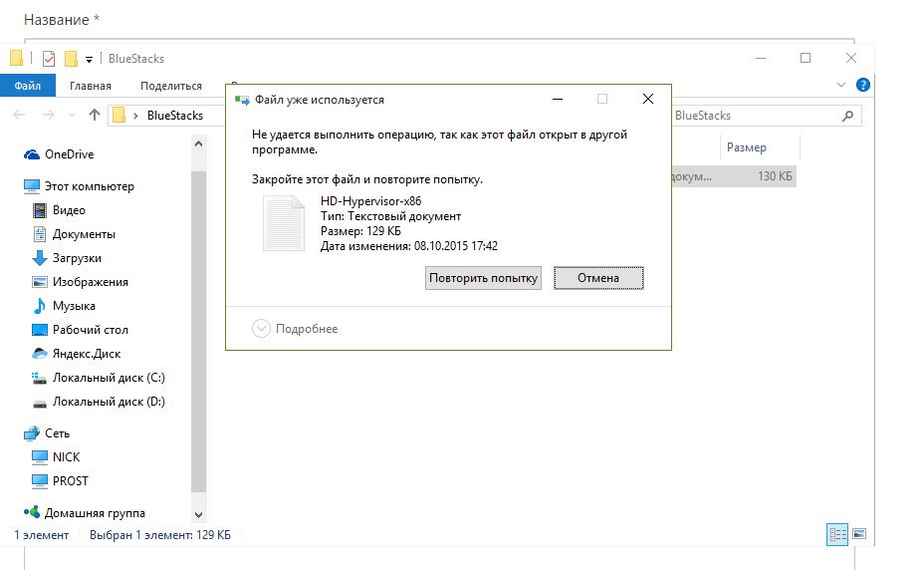Open Explorer help question mark
Image resolution: width=924 pixels, height=570 pixels.
click(862, 85)
